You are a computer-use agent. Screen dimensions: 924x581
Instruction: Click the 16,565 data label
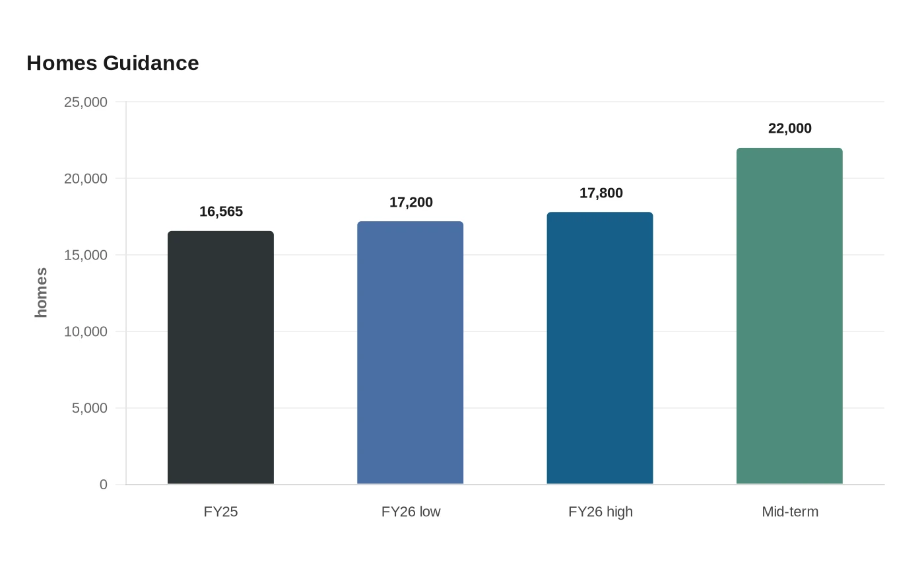(x=221, y=211)
